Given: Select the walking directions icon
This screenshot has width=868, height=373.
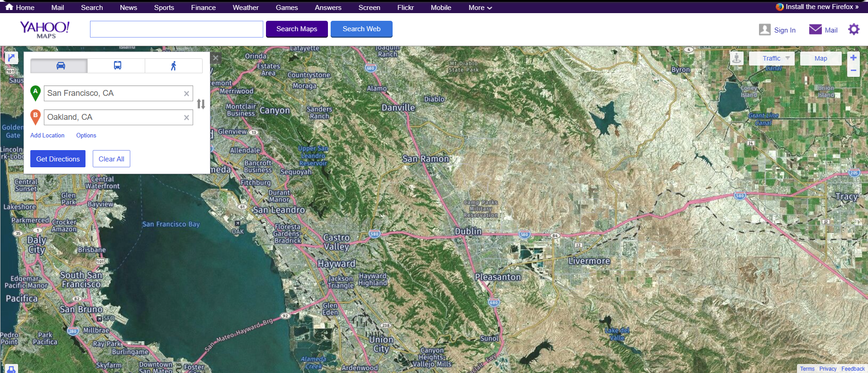Looking at the screenshot, I should click(x=174, y=66).
